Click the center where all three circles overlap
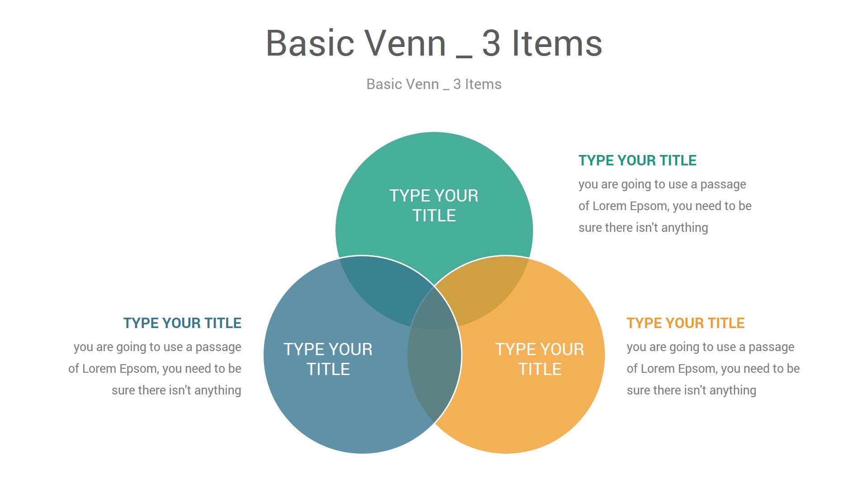This screenshot has width=868, height=488. click(x=434, y=312)
